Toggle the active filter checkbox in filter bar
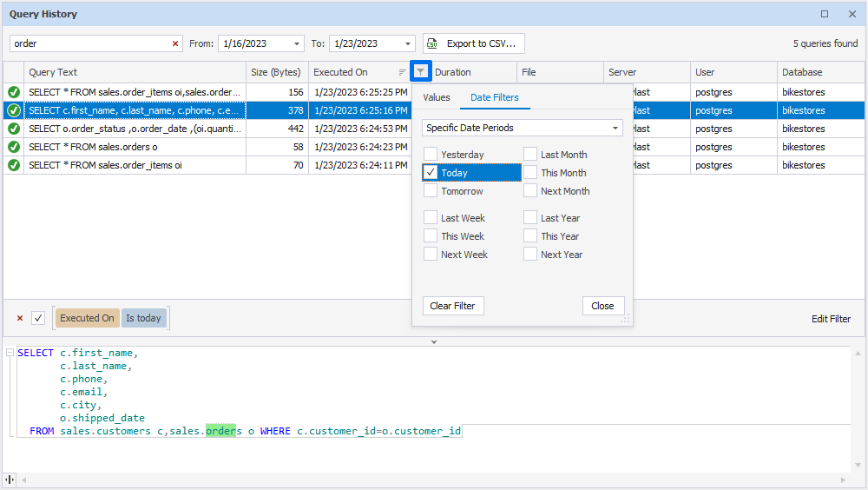Image resolution: width=868 pixels, height=490 pixels. [x=38, y=319]
